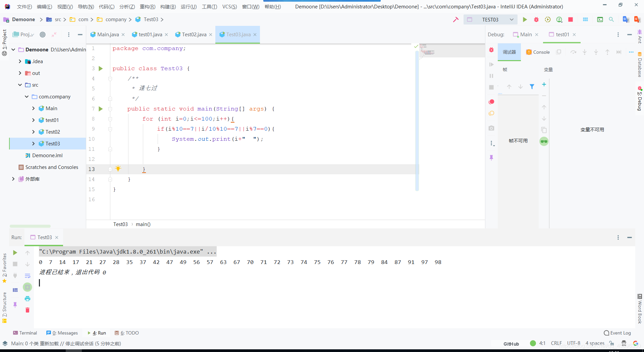644x352 pixels.
Task: Expand the Main class node
Action: 34,108
